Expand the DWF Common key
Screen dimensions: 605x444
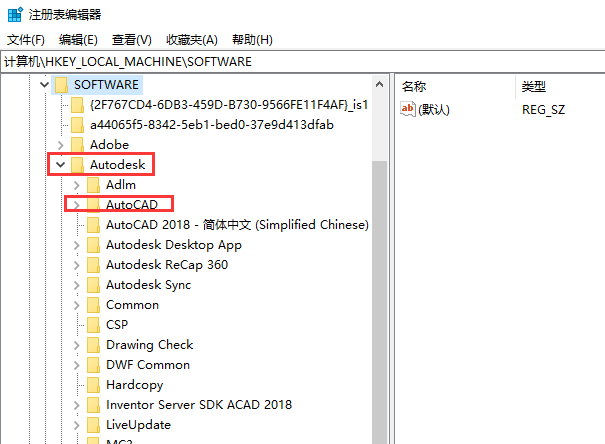[x=76, y=365]
